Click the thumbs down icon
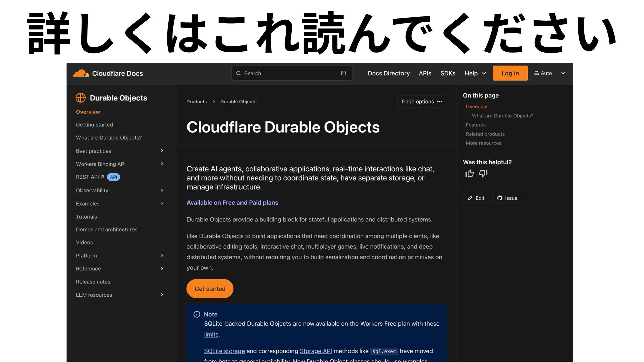This screenshot has width=644, height=362. (x=483, y=173)
